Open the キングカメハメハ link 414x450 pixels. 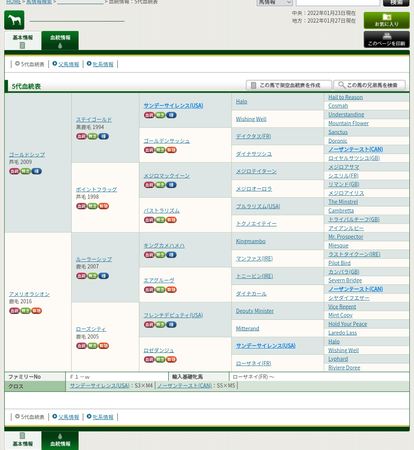164,245
